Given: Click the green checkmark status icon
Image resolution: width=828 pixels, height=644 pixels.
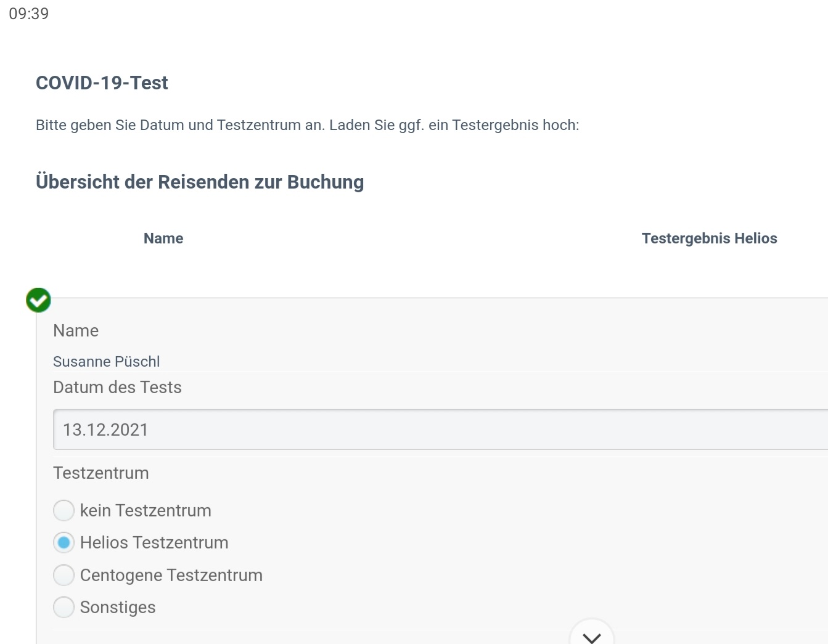Looking at the screenshot, I should click(38, 300).
